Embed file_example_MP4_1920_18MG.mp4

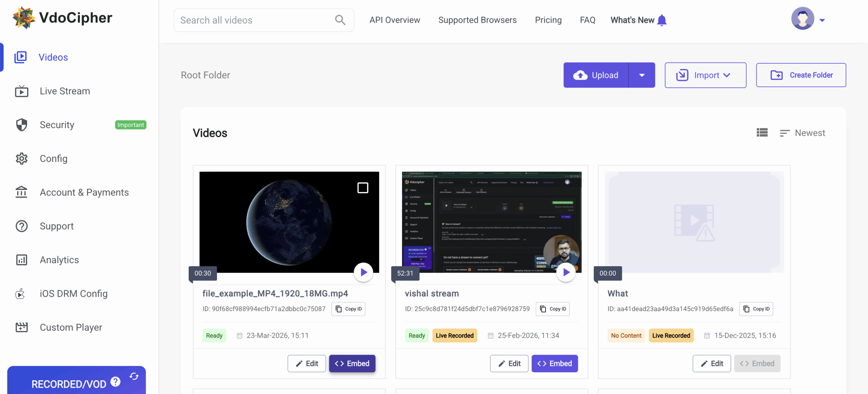[x=352, y=363]
